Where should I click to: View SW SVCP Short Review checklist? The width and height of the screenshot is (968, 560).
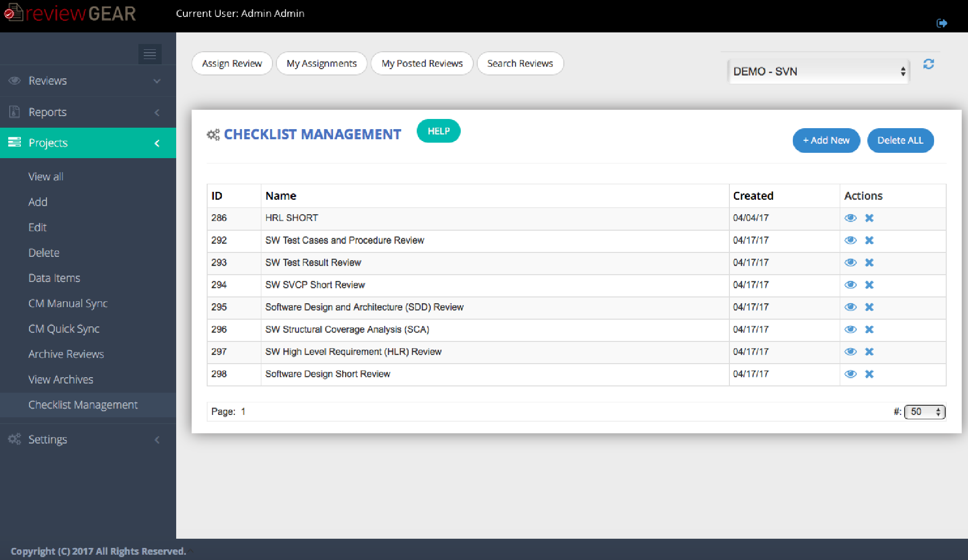tap(850, 285)
